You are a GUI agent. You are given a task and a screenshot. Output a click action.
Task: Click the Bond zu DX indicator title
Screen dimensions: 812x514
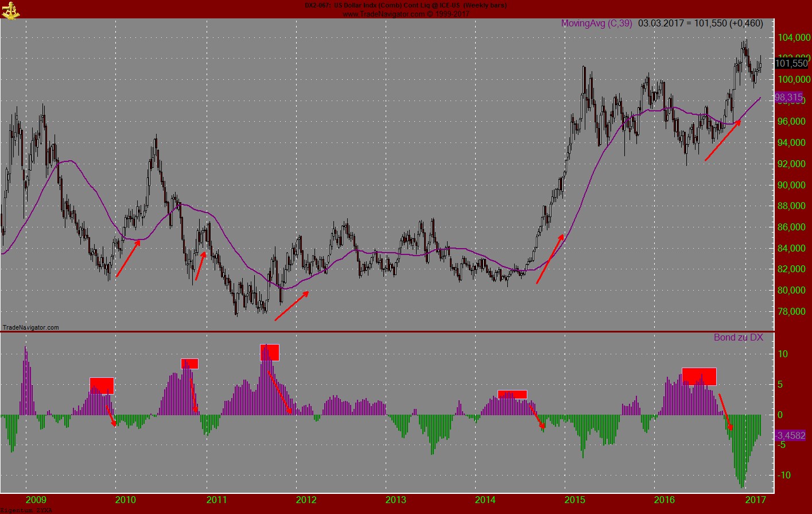737,338
